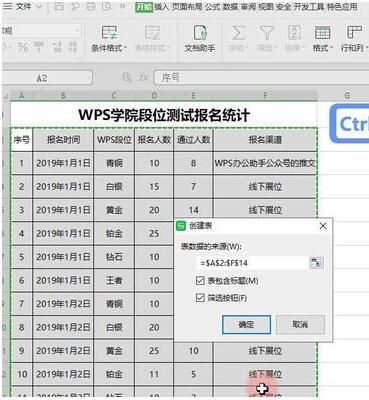The height and width of the screenshot is (400, 369).
Task: Switch to the 页面布局 ribbon tab
Action: pos(187,7)
